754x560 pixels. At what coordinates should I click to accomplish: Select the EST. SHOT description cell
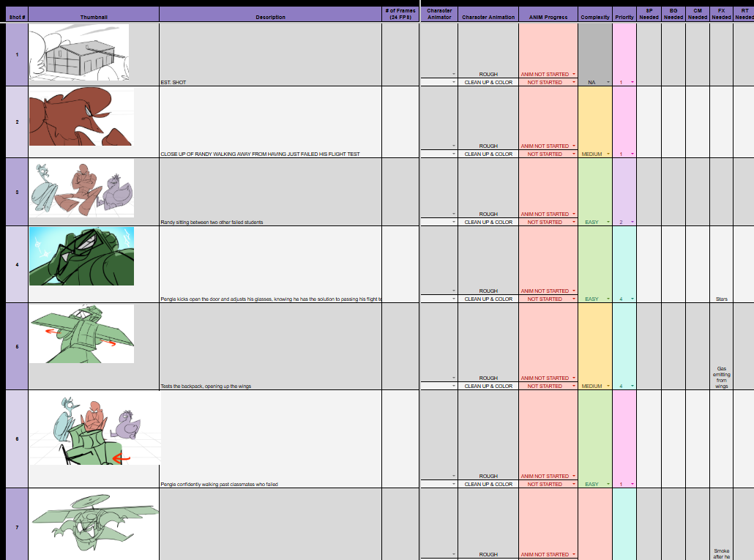[x=270, y=54]
